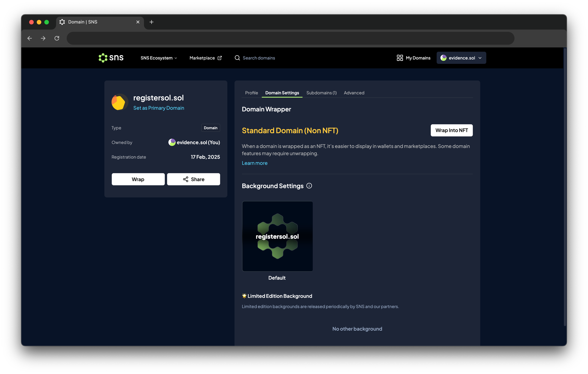Open the evidence.sol account dropdown

pyautogui.click(x=461, y=58)
